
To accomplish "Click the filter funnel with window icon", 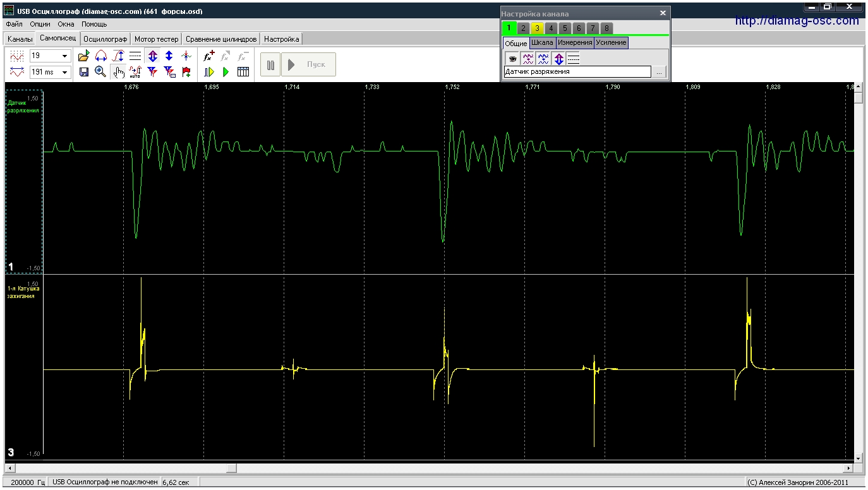I will pyautogui.click(x=169, y=72).
